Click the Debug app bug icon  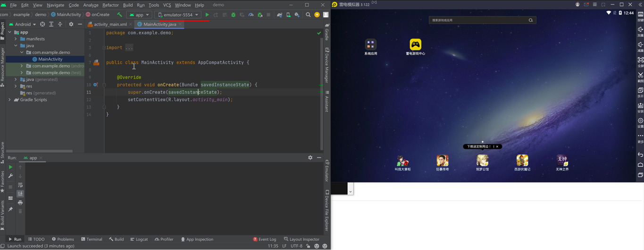[233, 15]
